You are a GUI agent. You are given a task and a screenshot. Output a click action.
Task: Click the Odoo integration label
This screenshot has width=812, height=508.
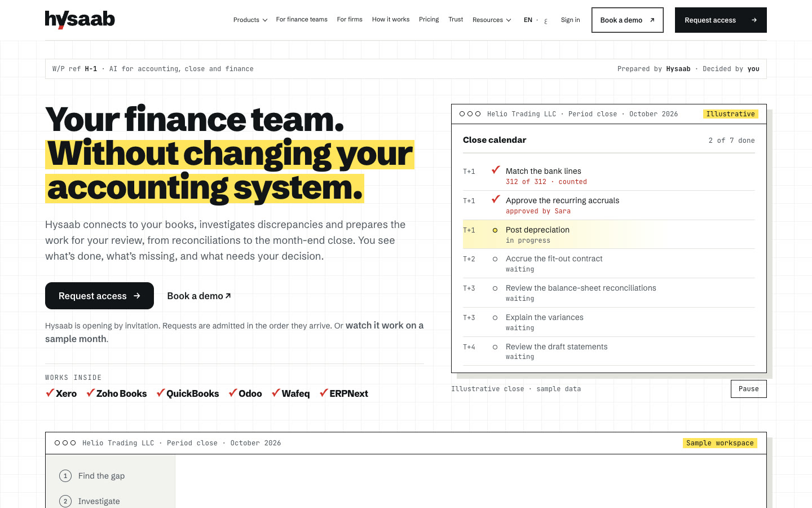click(x=245, y=393)
